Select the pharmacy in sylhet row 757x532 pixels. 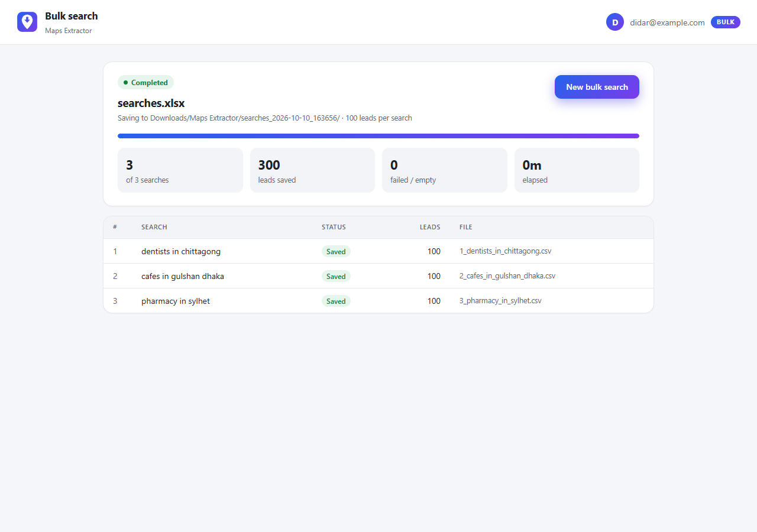378,301
